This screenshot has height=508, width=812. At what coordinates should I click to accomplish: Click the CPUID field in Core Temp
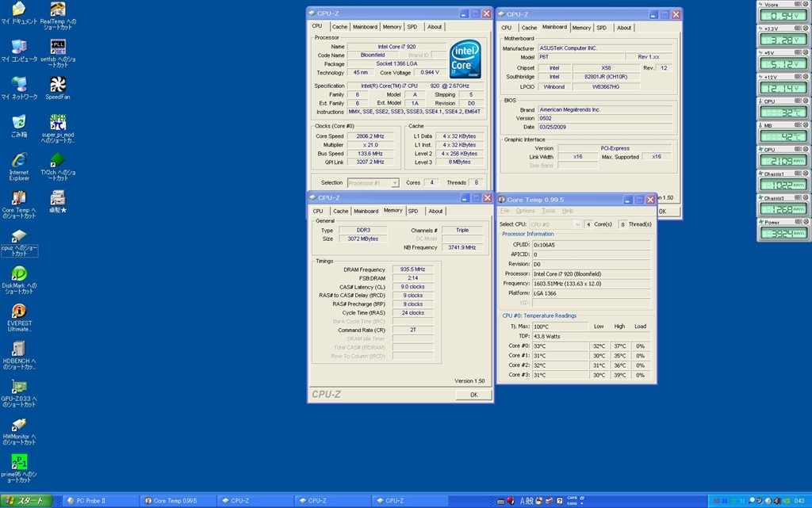[x=591, y=245]
